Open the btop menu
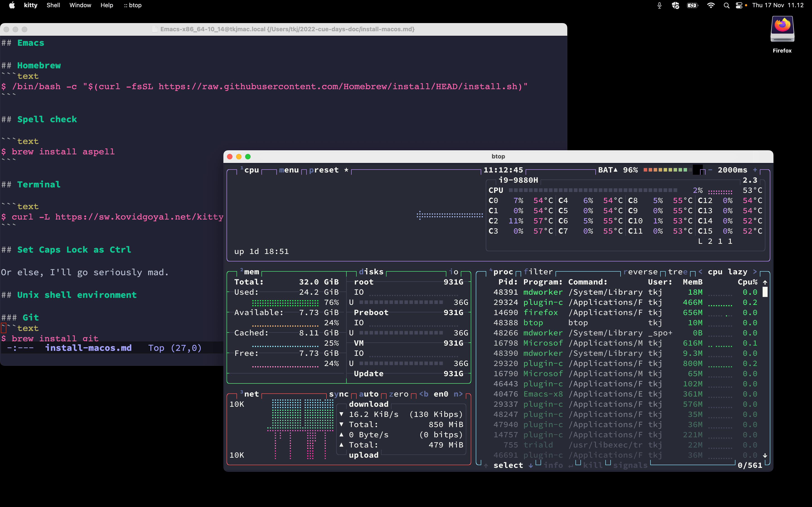The width and height of the screenshot is (812, 507). (289, 170)
